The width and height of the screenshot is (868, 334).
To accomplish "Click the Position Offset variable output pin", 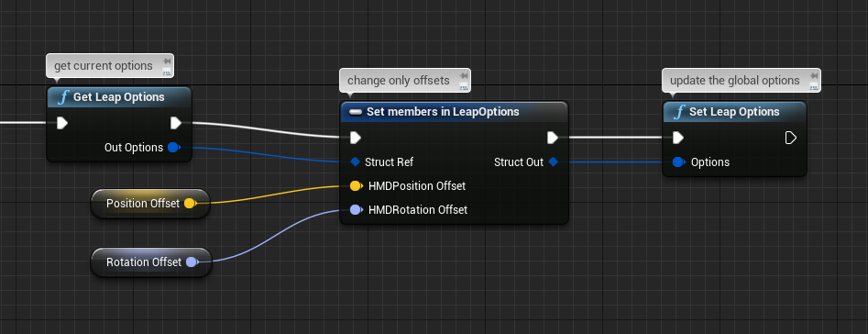I will [x=190, y=204].
